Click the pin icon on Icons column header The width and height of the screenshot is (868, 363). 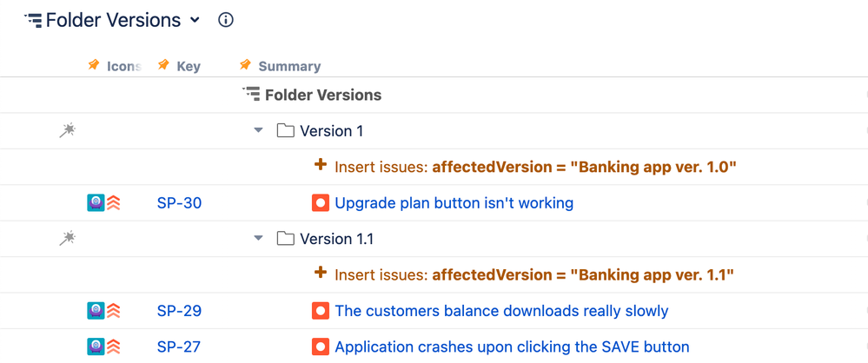94,65
